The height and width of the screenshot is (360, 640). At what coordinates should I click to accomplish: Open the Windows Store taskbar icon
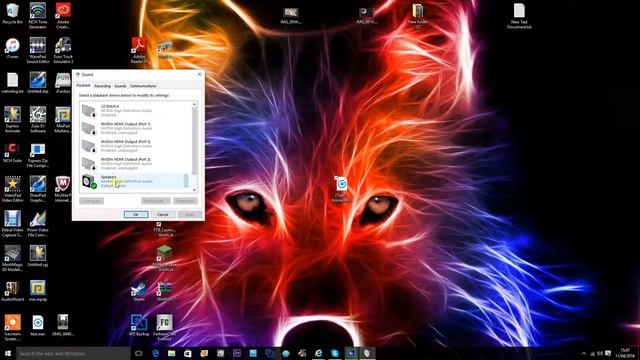[x=188, y=353]
